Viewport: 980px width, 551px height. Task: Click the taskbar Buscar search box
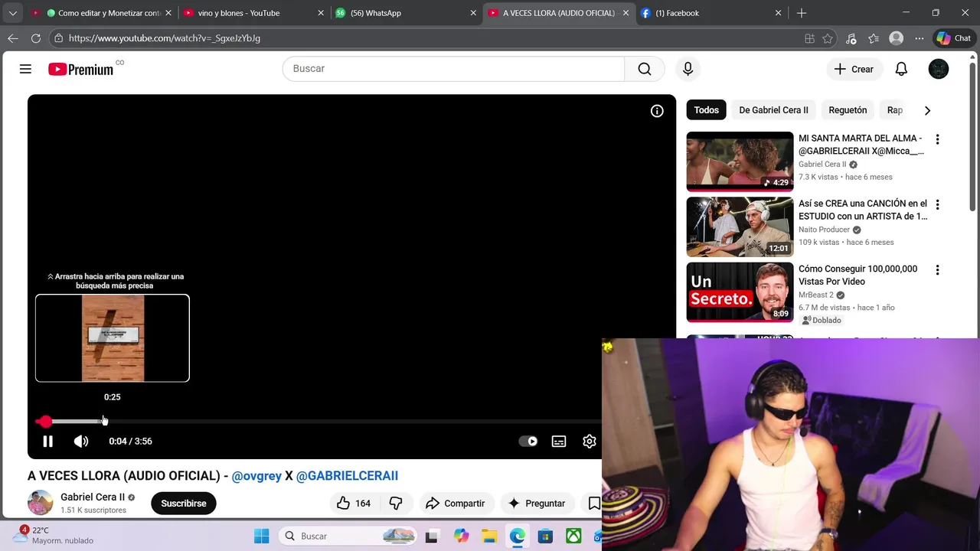pos(348,536)
